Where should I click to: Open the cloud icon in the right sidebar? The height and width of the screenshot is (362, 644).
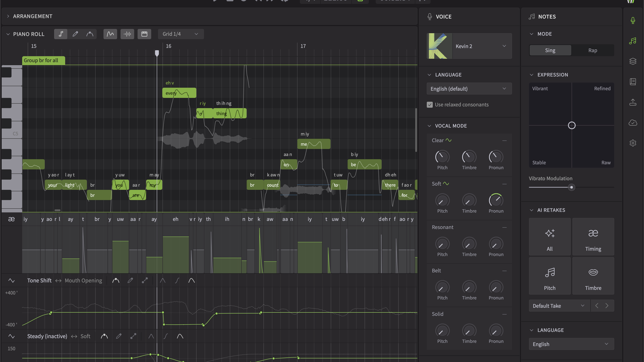pos(633,122)
